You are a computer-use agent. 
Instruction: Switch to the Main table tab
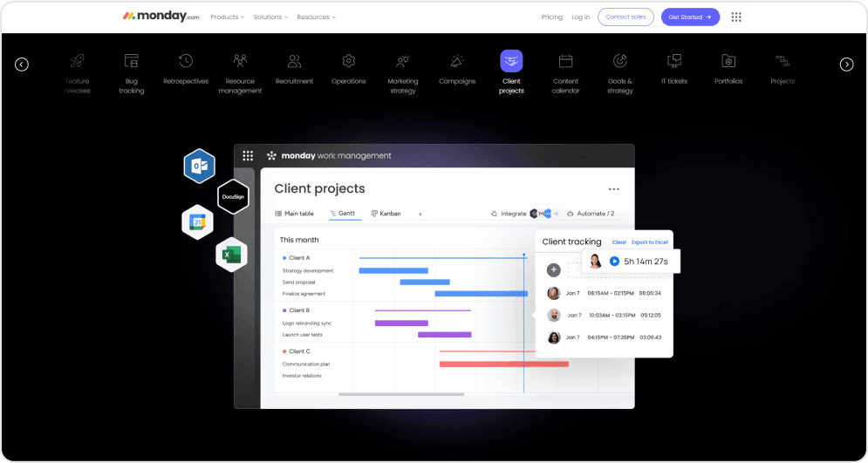(295, 214)
